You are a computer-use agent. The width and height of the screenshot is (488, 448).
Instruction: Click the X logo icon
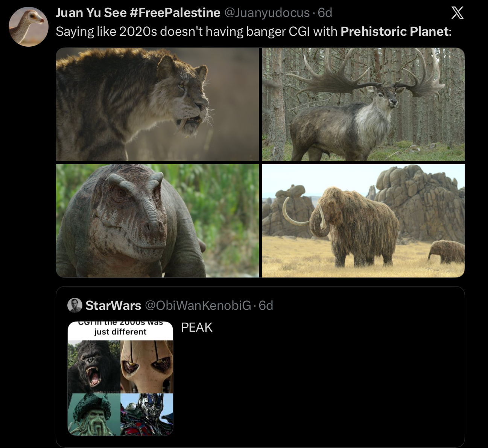click(x=457, y=13)
